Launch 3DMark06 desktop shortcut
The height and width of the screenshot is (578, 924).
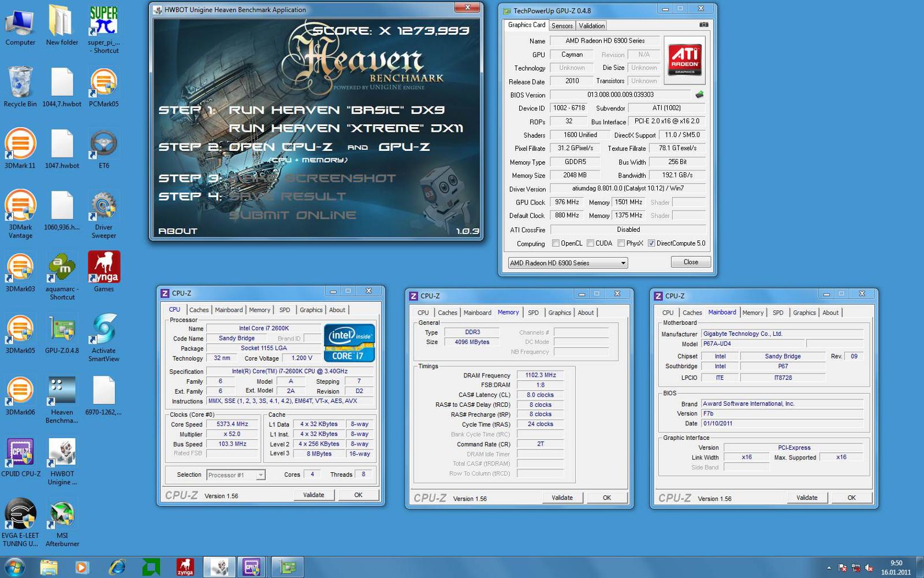(x=20, y=395)
